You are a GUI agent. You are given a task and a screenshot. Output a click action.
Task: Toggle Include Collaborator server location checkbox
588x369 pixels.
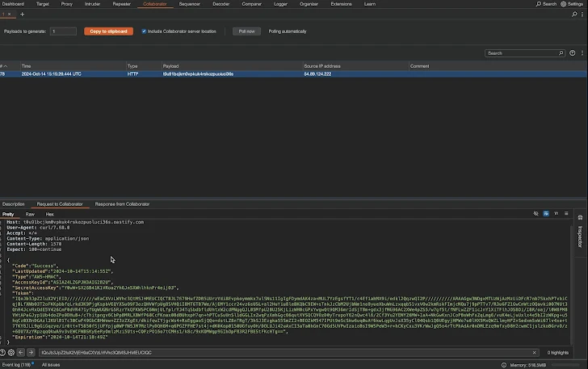pos(144,31)
